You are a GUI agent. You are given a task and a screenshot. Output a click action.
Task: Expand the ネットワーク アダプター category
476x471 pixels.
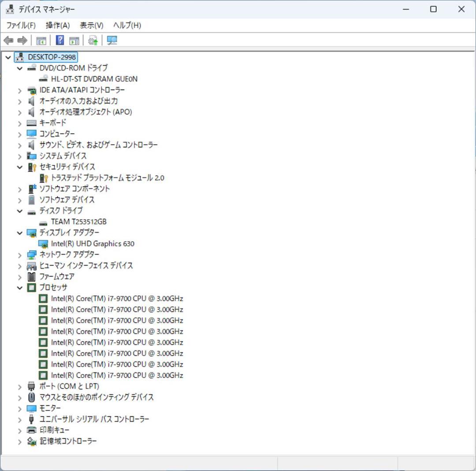19,254
